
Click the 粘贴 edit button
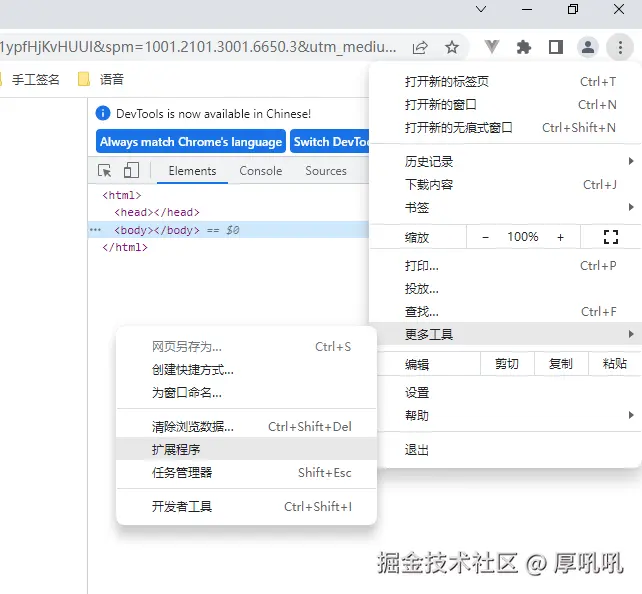click(615, 363)
